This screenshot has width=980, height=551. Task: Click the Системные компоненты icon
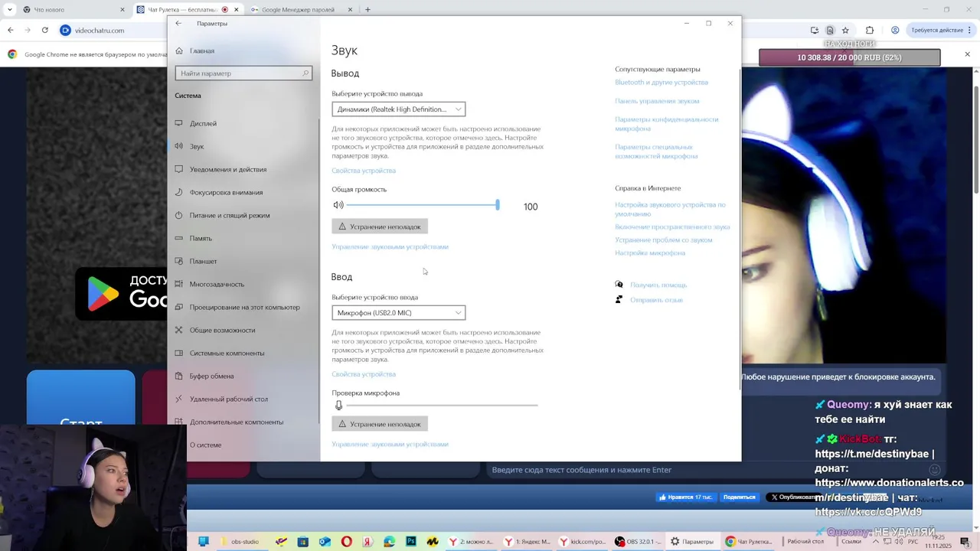coord(179,353)
